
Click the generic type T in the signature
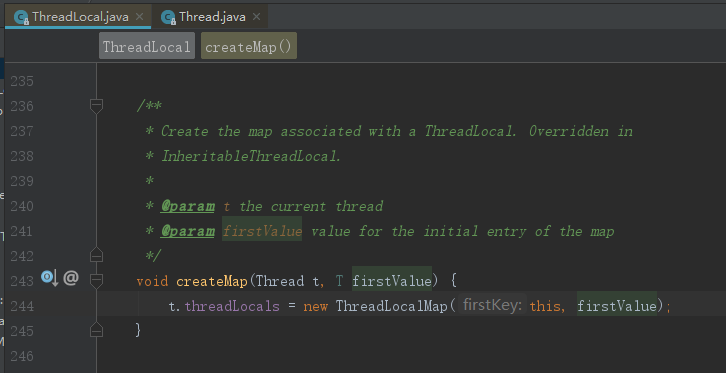click(339, 281)
